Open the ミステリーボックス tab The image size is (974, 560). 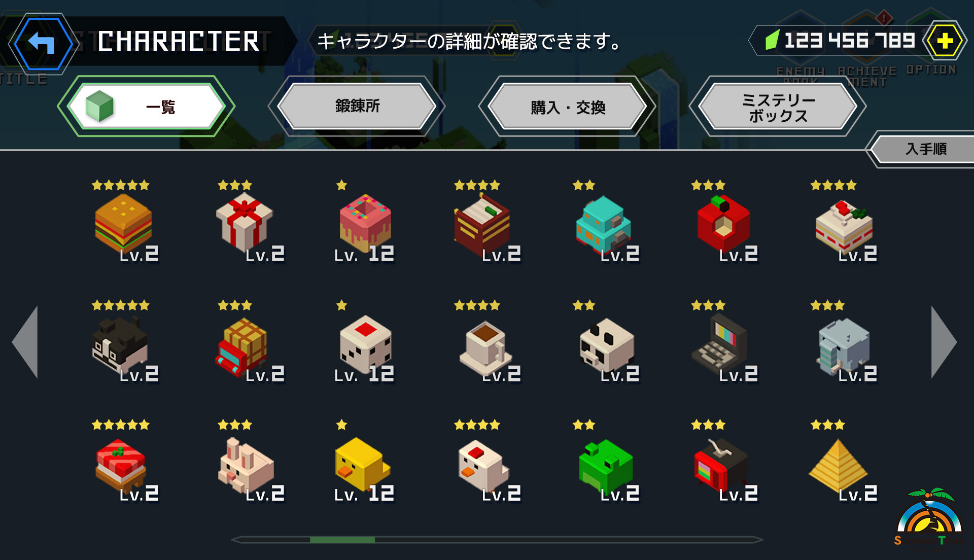click(x=778, y=107)
